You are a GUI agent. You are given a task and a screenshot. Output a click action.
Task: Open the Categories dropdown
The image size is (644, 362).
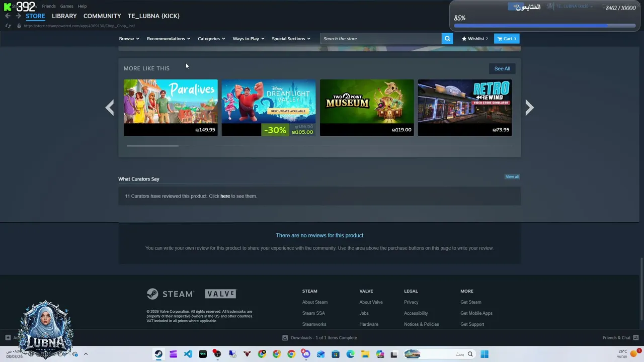[211, 39]
